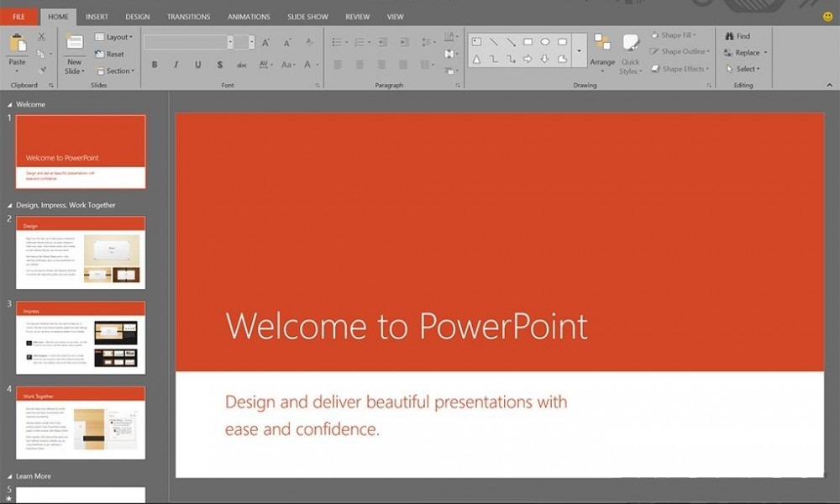
Task: Toggle Underline formatting
Action: click(197, 65)
